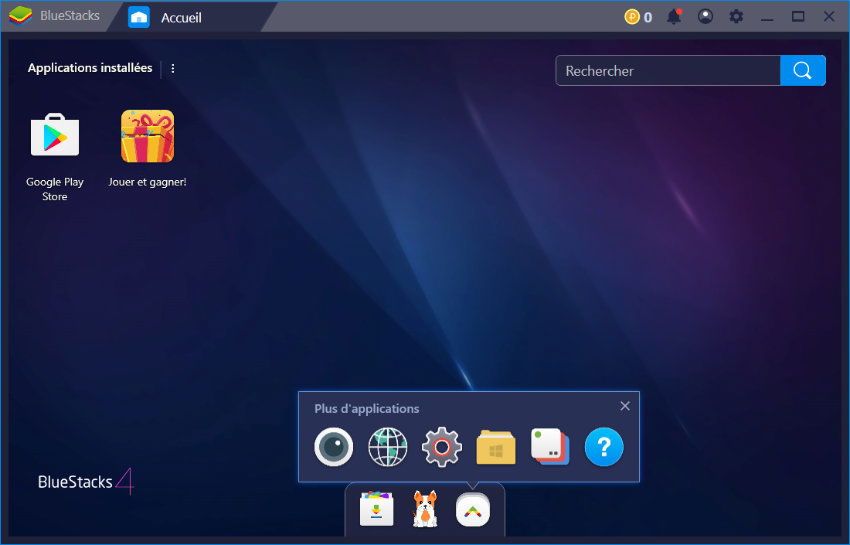Screen dimensions: 850x545
Task: Open the App Center download icon in dock
Action: [x=377, y=509]
